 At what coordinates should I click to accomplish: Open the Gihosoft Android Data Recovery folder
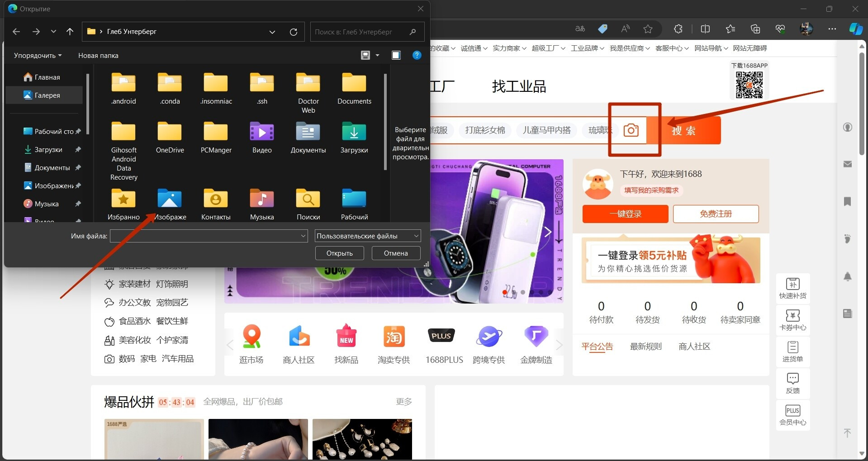click(123, 151)
